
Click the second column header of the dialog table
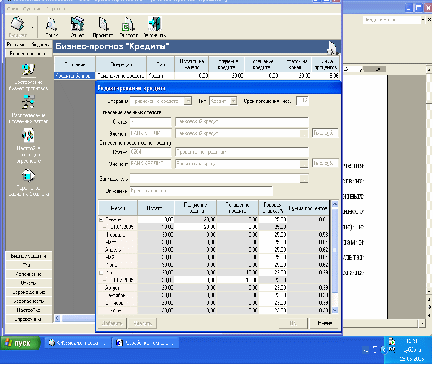[x=156, y=208]
